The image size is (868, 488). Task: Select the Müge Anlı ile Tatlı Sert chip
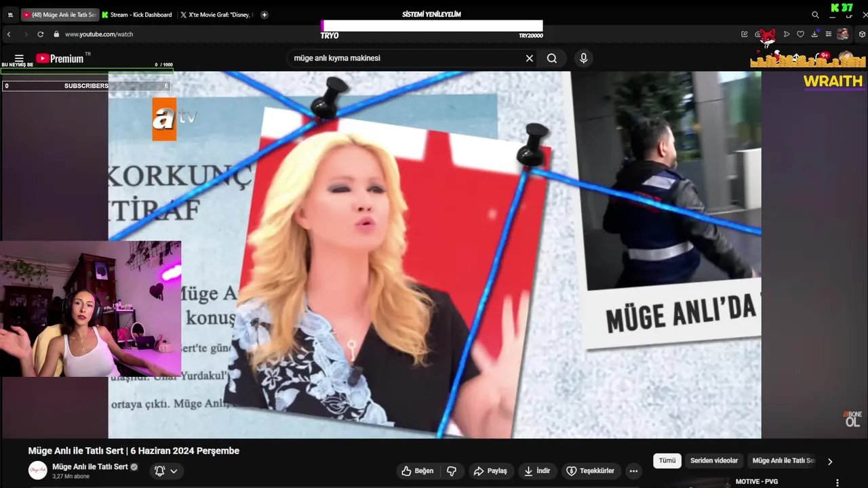point(783,461)
